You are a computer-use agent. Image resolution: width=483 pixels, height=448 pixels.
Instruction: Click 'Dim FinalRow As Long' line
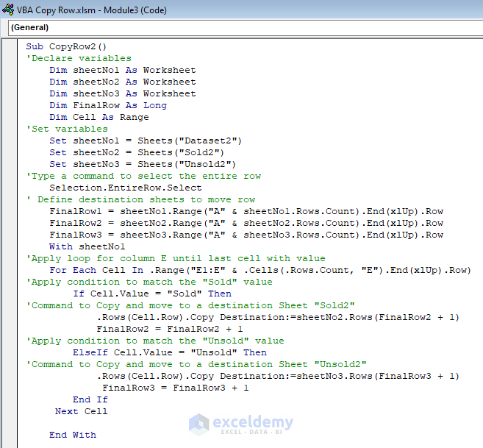(108, 105)
